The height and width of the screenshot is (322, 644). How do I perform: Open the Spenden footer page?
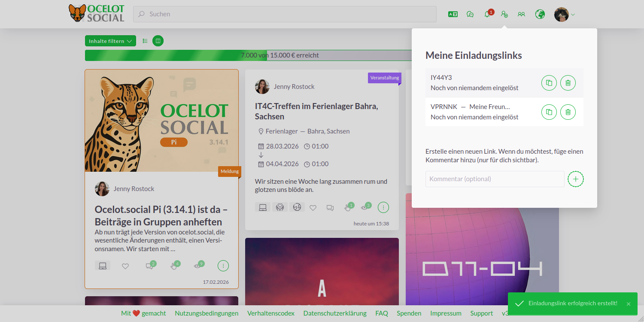point(409,313)
